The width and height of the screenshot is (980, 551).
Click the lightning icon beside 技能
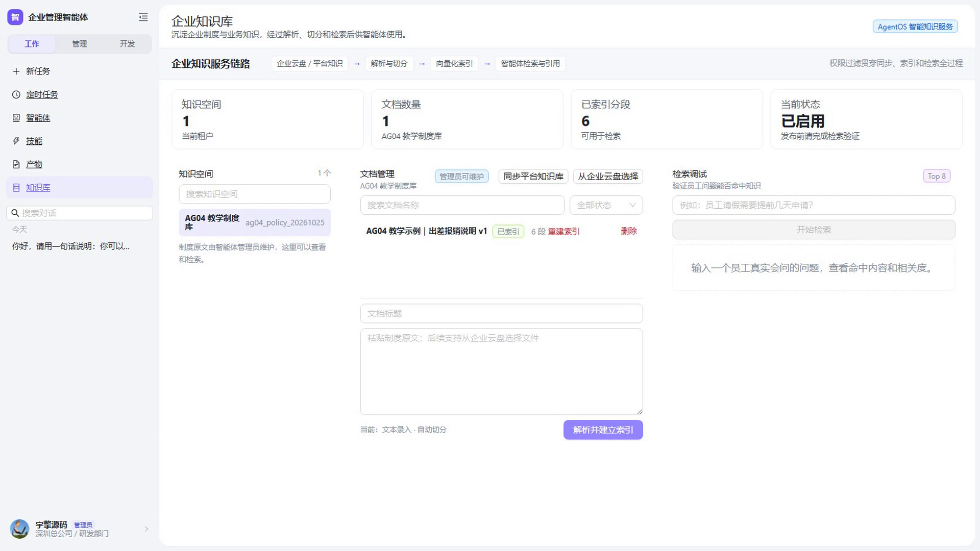click(x=16, y=141)
